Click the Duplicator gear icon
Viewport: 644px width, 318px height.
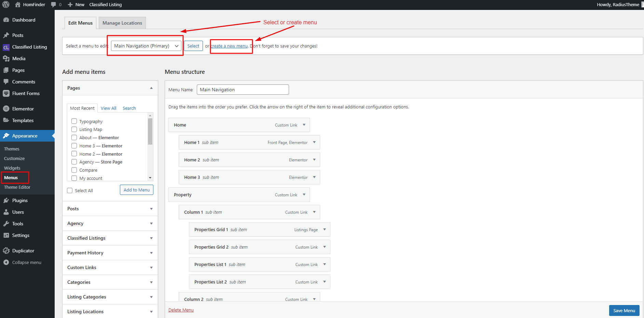(6, 251)
